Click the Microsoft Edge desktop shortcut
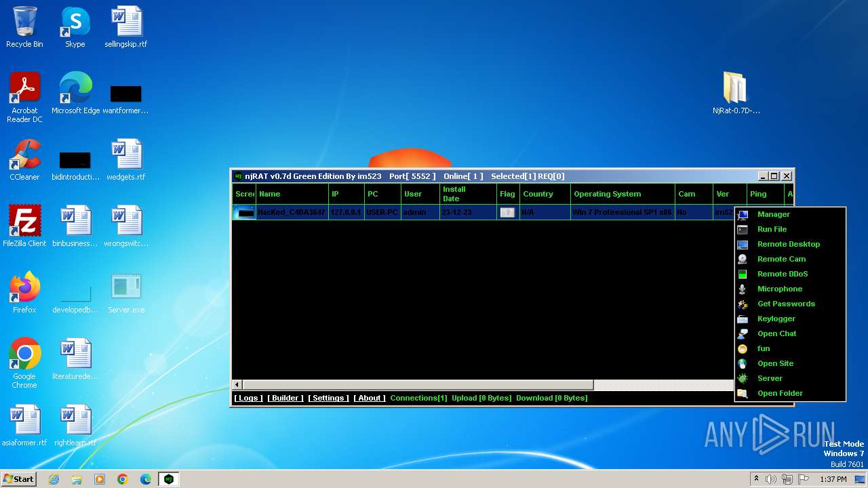Screen dimensions: 868x488 (75, 94)
